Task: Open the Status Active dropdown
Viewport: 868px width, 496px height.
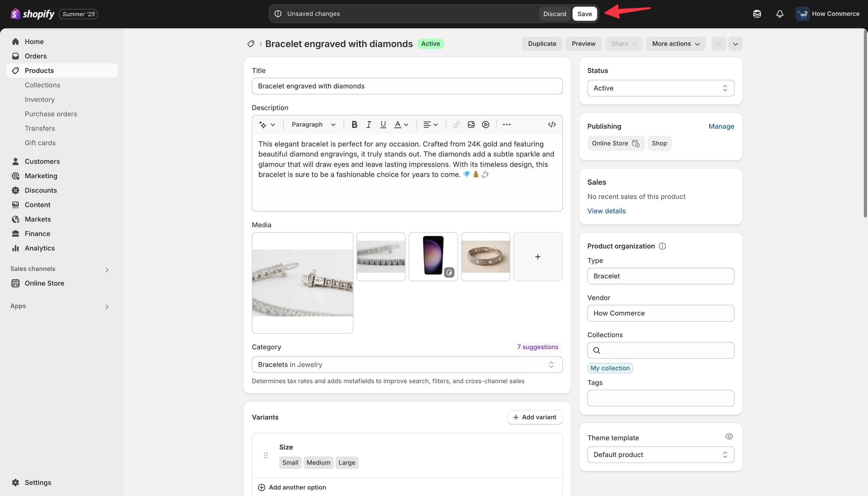Action: [660, 88]
